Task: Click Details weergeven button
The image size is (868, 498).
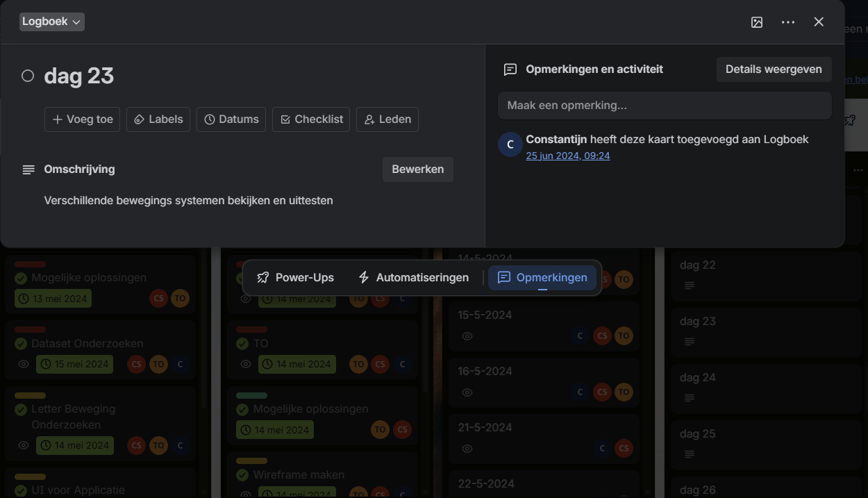Action: click(774, 69)
